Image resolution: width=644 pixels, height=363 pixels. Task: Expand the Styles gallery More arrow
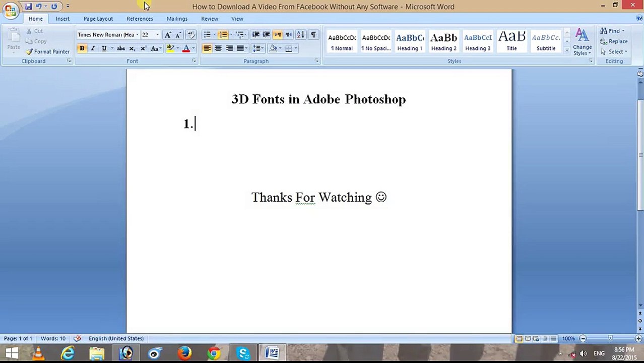pyautogui.click(x=567, y=51)
